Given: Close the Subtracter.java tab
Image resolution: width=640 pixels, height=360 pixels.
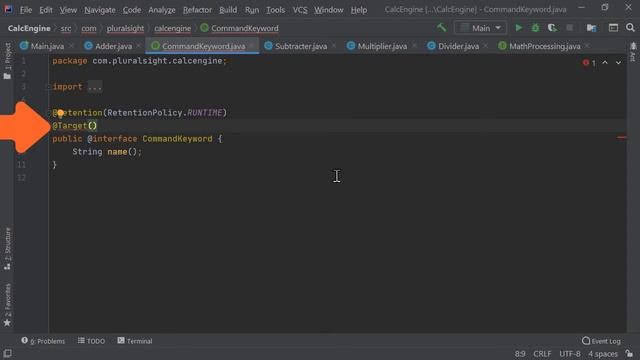Looking at the screenshot, I should [334, 46].
